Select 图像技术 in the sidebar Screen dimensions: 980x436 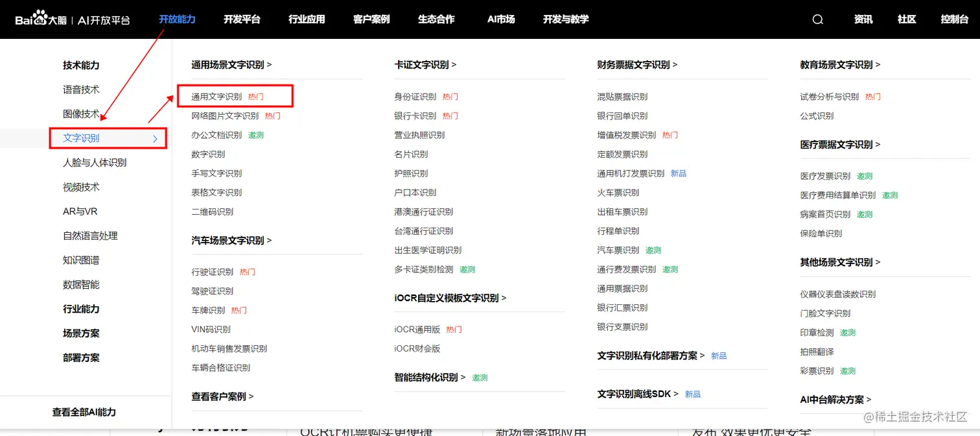[81, 114]
